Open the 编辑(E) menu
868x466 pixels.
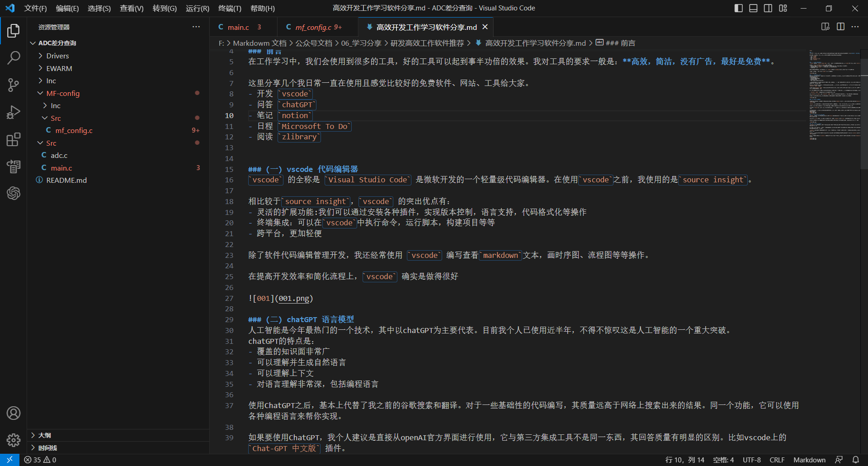67,8
